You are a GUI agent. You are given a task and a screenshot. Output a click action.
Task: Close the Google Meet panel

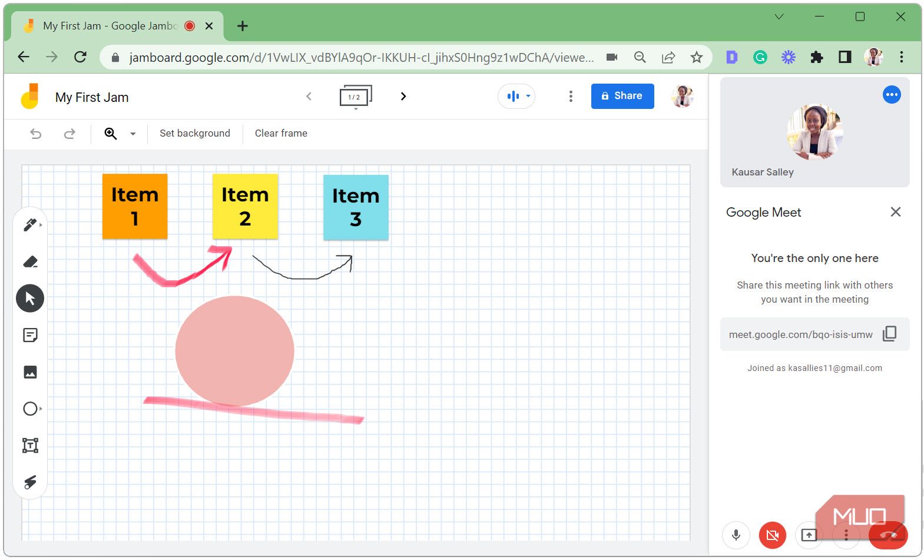tap(896, 212)
